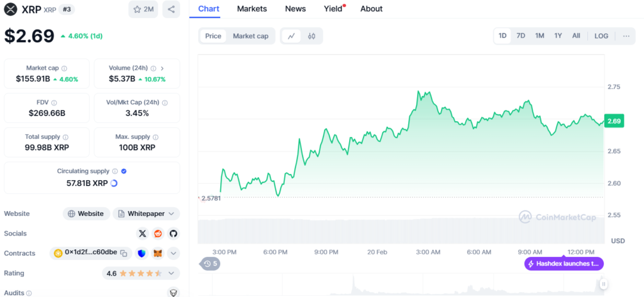Open XRP's Reddit social link

[x=158, y=234]
